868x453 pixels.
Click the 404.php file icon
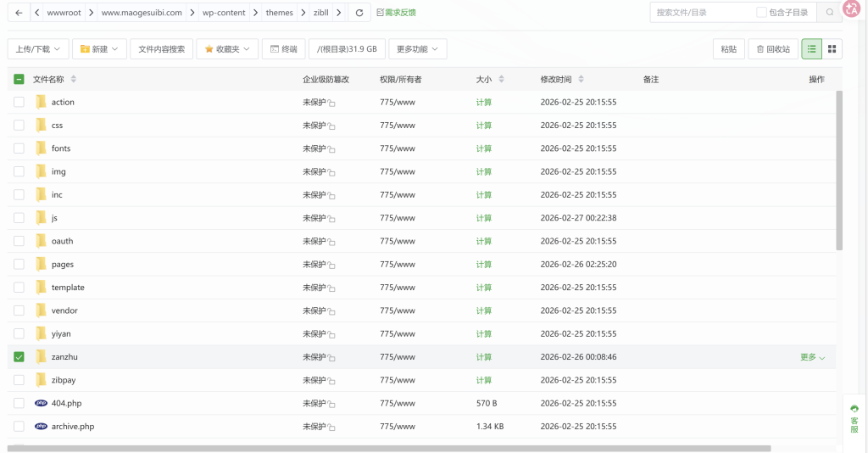(41, 403)
